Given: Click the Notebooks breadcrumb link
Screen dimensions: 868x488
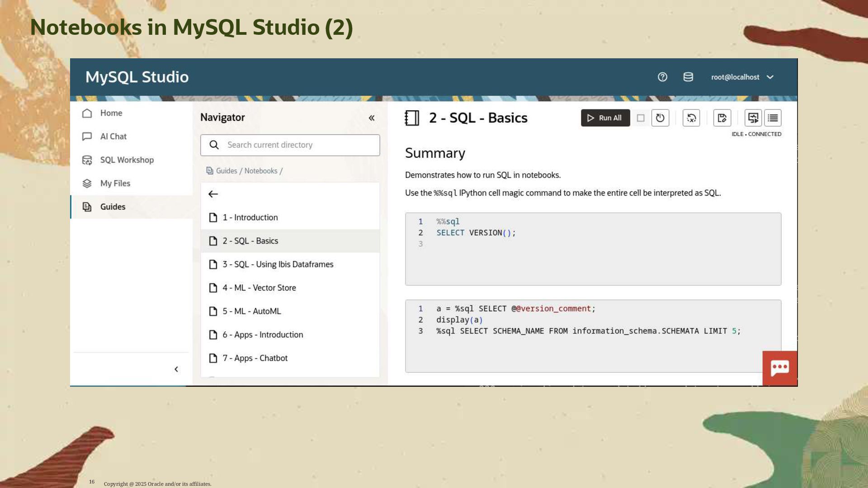Looking at the screenshot, I should click(x=260, y=171).
